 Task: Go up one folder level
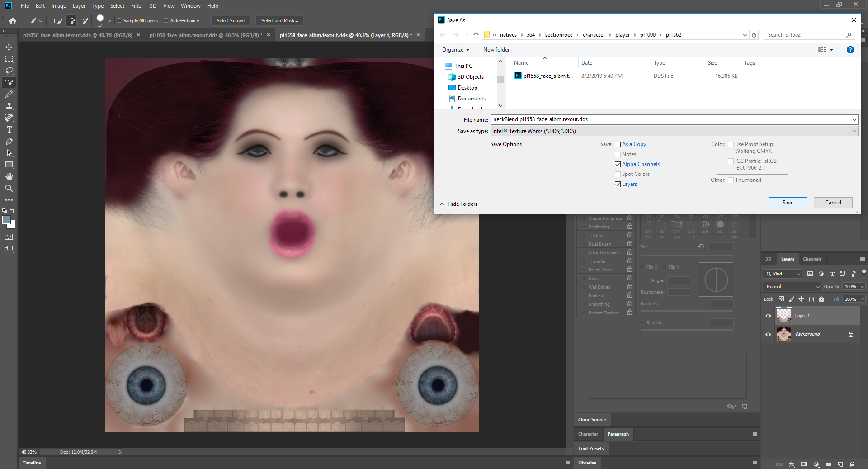[476, 35]
